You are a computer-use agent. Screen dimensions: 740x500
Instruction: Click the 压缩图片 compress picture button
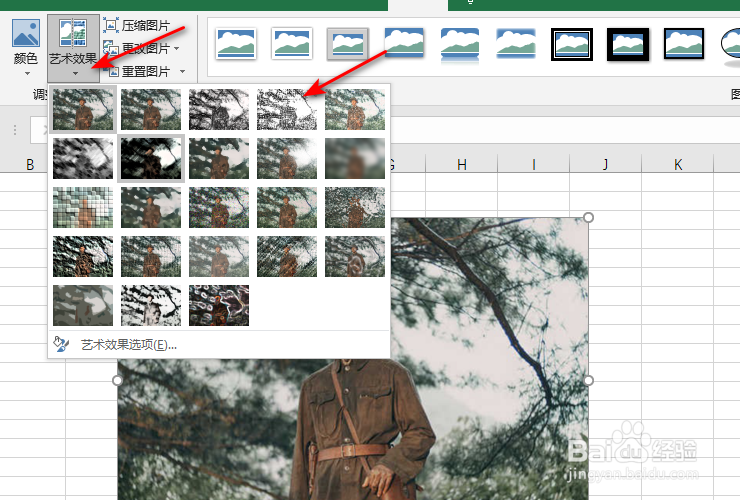[137, 25]
